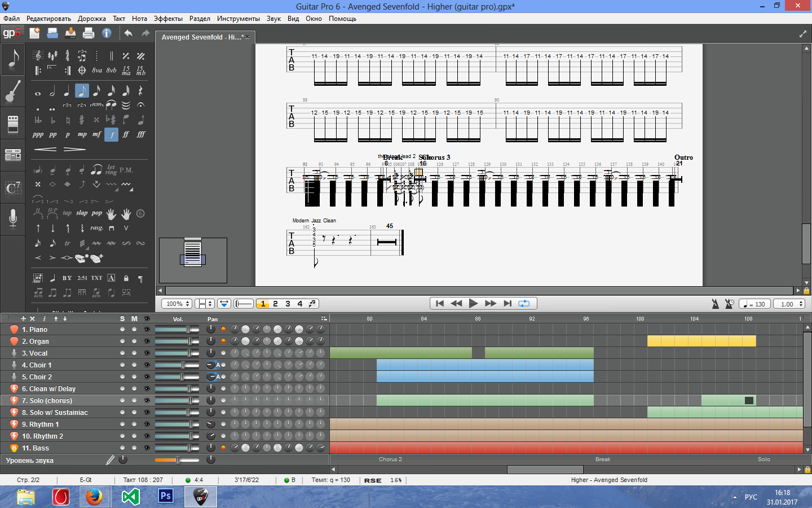The width and height of the screenshot is (812, 508).
Task: Adjust the Choir 2 volume slider
Action: (x=177, y=376)
